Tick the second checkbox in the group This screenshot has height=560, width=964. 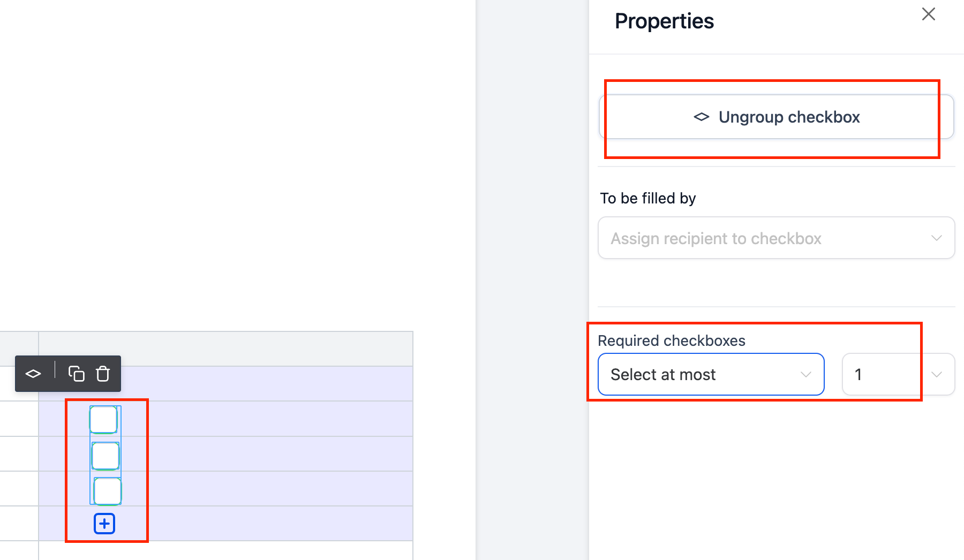tap(106, 456)
